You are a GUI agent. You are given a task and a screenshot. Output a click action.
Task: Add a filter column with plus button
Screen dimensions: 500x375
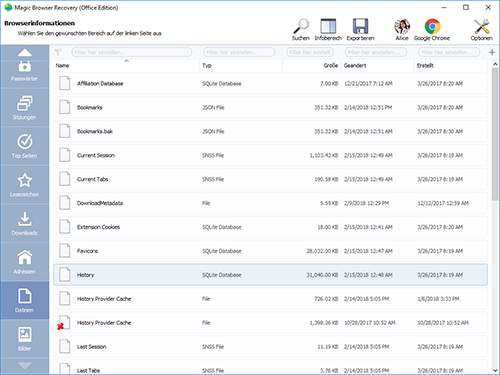492,52
